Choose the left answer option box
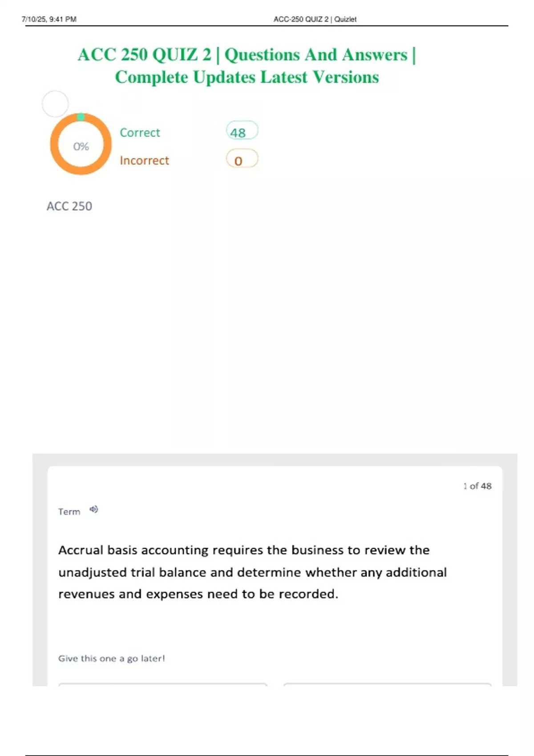 pos(163,685)
